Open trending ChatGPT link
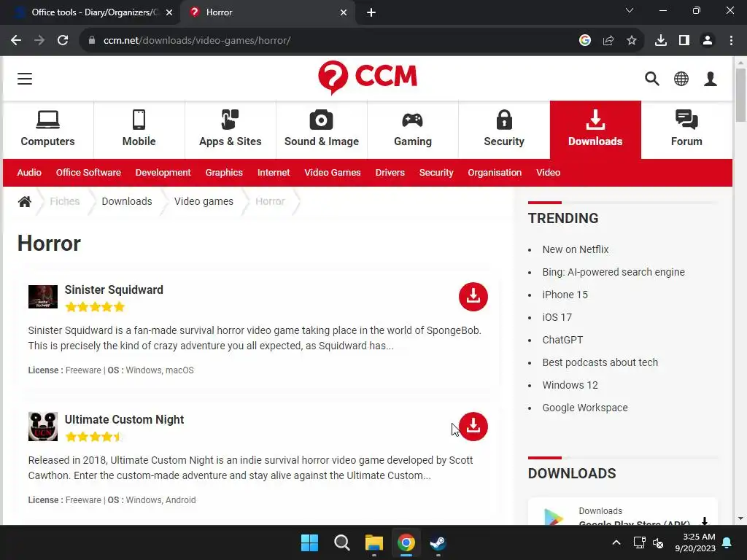This screenshot has height=560, width=747. click(x=562, y=340)
